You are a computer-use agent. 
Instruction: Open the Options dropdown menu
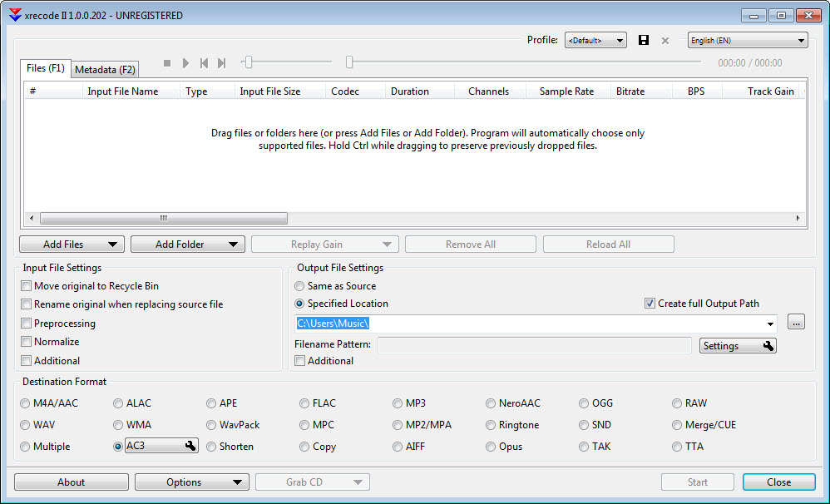click(191, 482)
